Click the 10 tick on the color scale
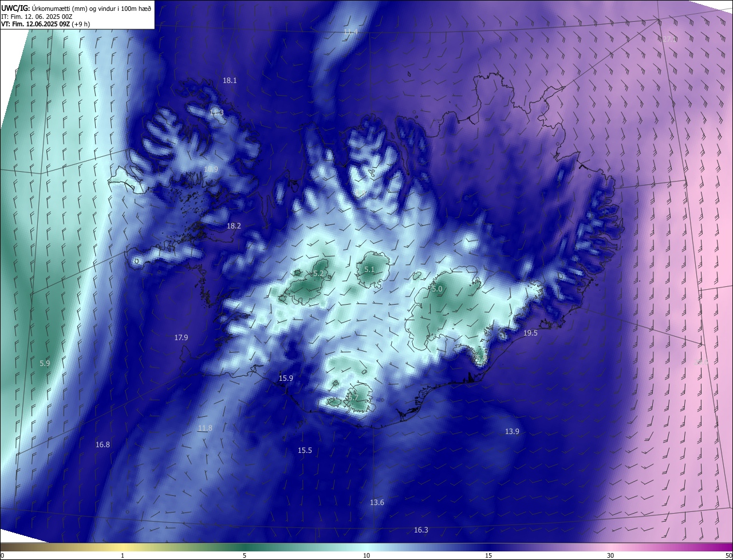The width and height of the screenshot is (733, 560). [366, 555]
